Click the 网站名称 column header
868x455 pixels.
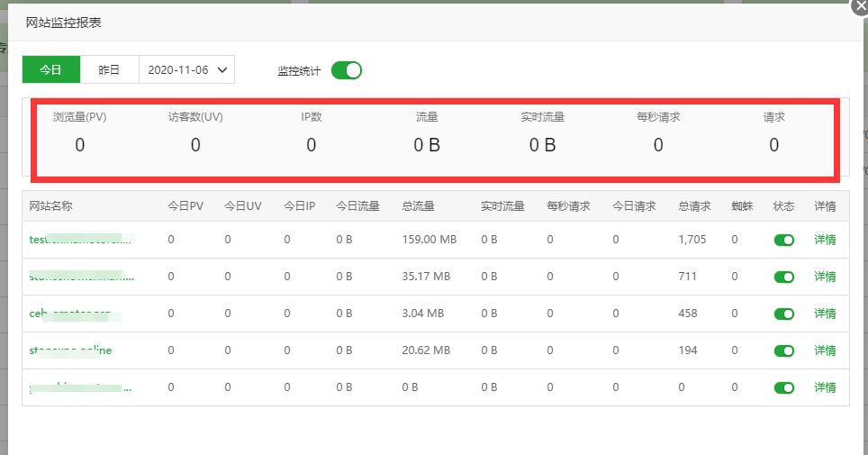coord(51,205)
